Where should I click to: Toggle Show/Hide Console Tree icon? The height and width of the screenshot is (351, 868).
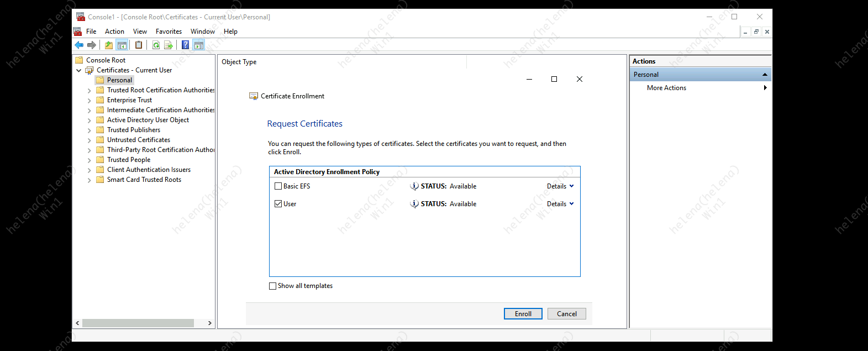tap(122, 45)
